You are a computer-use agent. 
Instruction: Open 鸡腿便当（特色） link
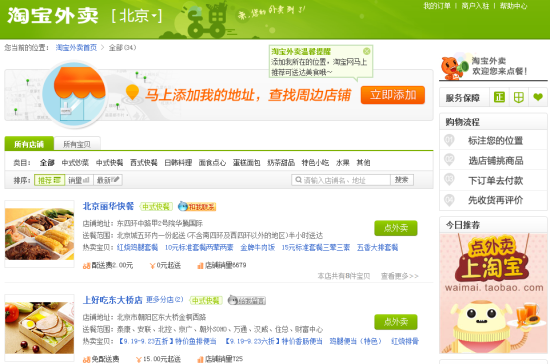[x=355, y=341]
